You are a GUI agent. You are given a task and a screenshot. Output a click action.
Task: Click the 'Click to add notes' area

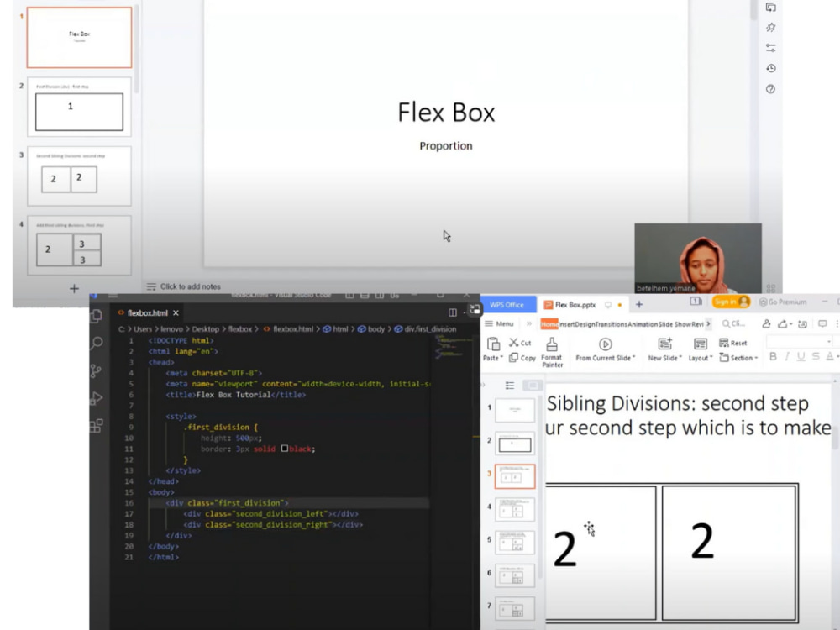[x=190, y=286]
